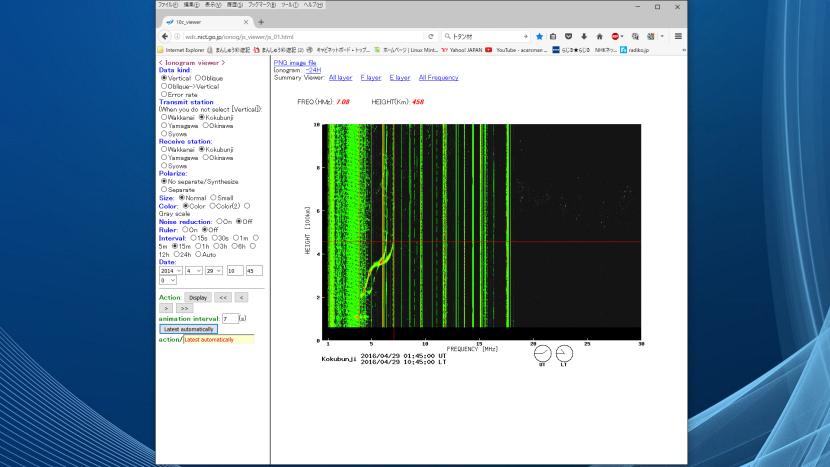830x467 pixels.
Task: Open the ブックマーク menu in menu bar
Action: point(262,5)
